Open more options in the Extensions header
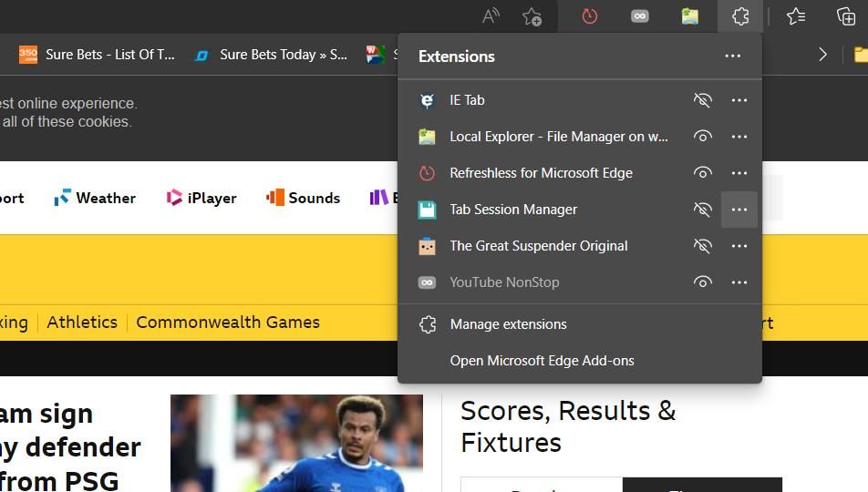 [732, 56]
